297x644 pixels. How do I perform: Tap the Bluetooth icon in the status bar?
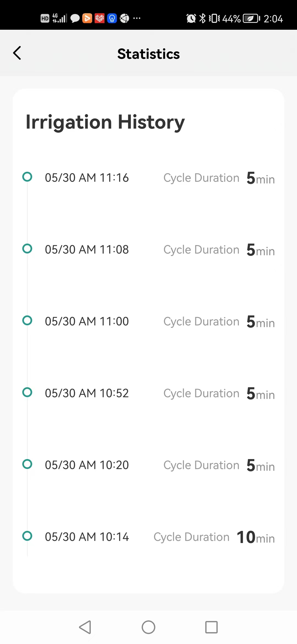[x=202, y=18]
